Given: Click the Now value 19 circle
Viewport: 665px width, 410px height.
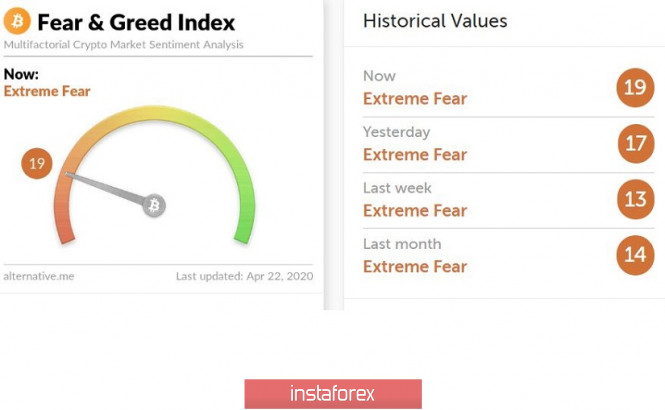Looking at the screenshot, I should [x=634, y=88].
